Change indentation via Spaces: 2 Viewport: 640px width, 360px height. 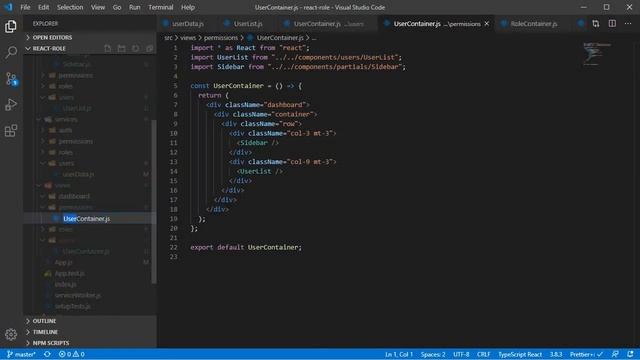coord(433,354)
